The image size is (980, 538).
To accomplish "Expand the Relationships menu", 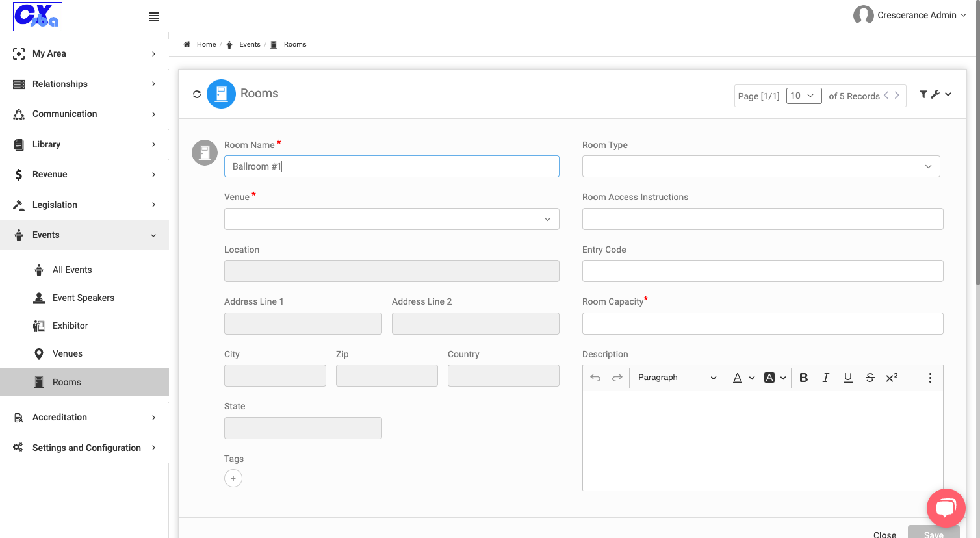I will coord(84,84).
